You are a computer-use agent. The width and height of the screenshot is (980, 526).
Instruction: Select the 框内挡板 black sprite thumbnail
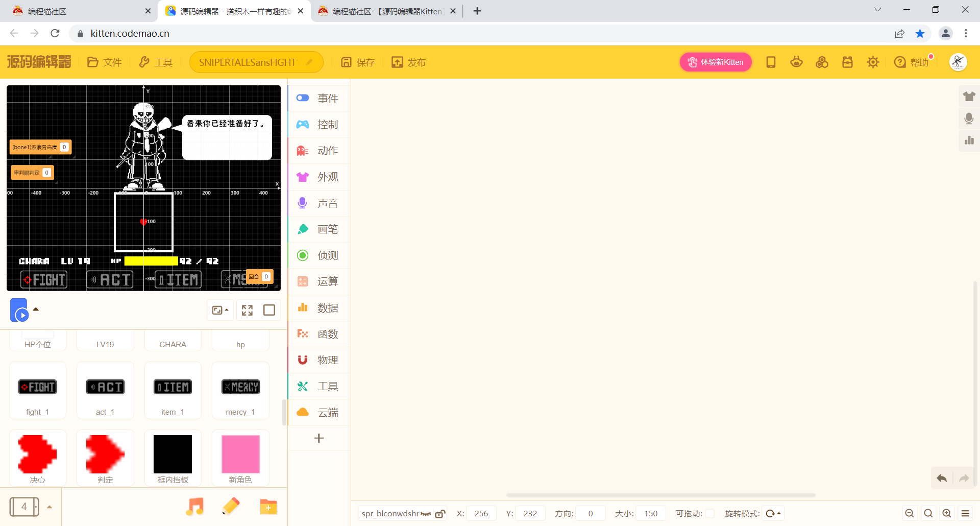pos(173,458)
